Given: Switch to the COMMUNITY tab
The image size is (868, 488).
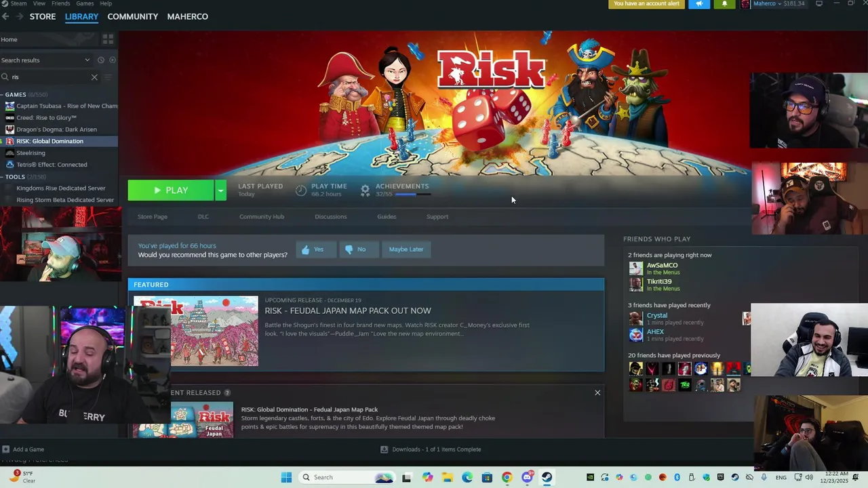Looking at the screenshot, I should coord(133,17).
